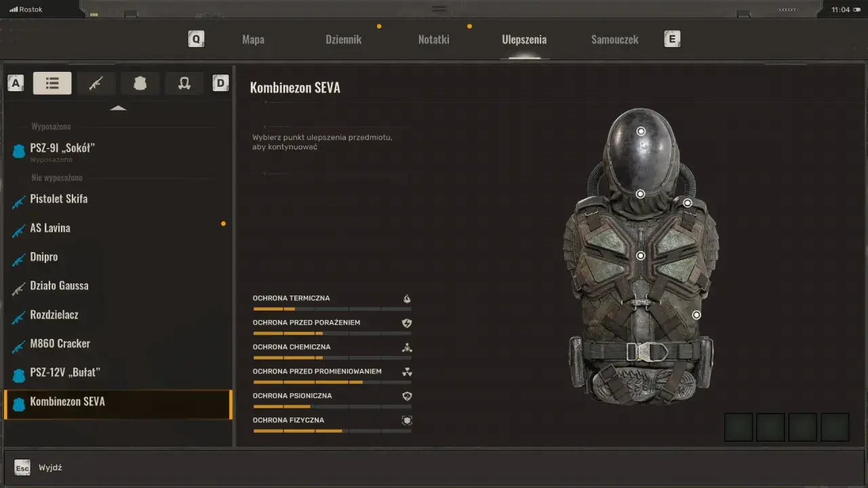The width and height of the screenshot is (868, 488).
Task: Open the Mapa tab
Action: [253, 39]
